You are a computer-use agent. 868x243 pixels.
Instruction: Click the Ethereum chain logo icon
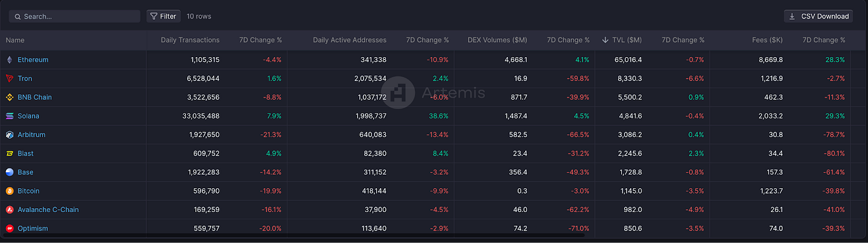tap(10, 60)
